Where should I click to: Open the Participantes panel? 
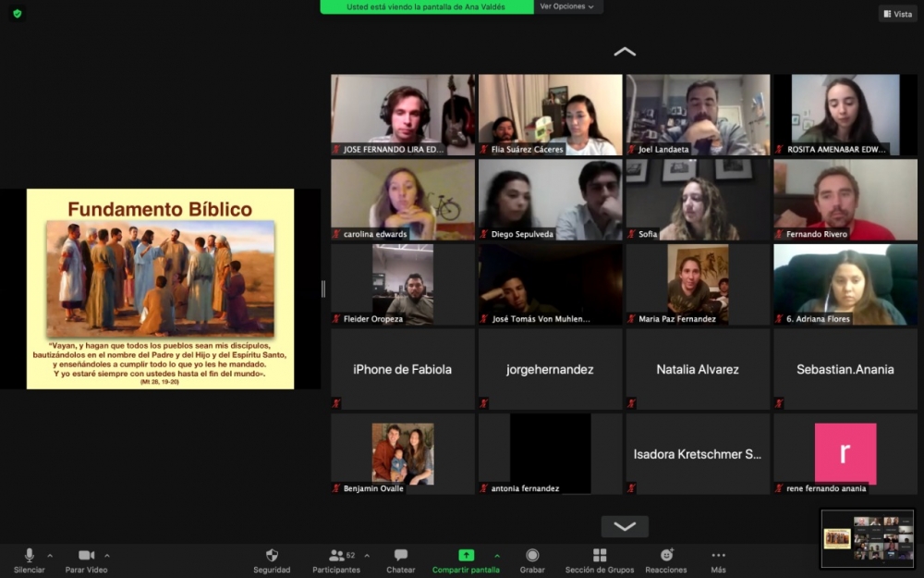(x=337, y=556)
